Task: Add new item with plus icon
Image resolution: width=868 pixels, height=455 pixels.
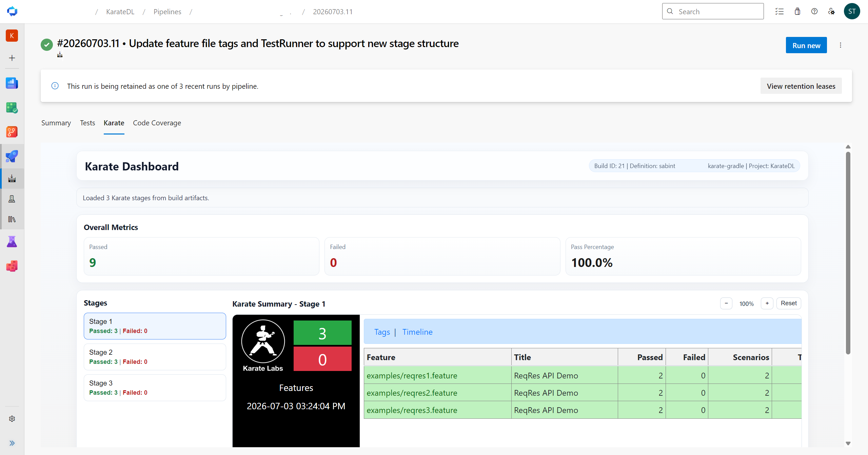Action: click(x=12, y=58)
